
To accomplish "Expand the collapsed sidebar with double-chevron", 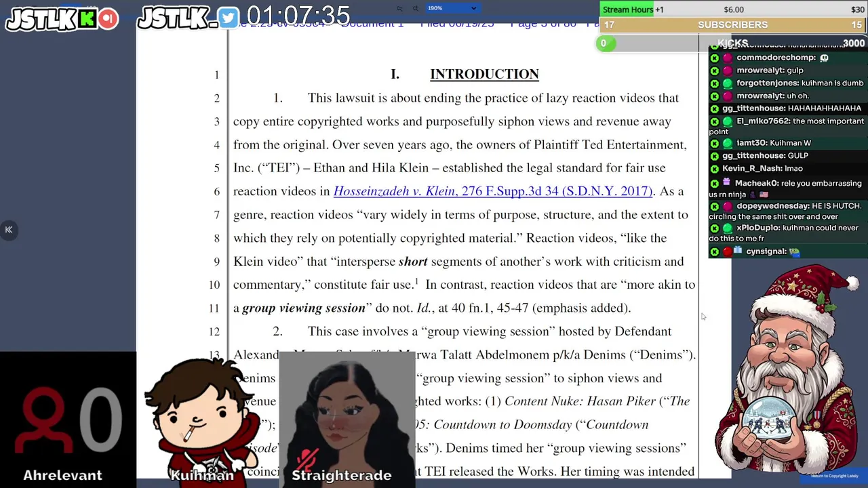I will click(x=9, y=230).
